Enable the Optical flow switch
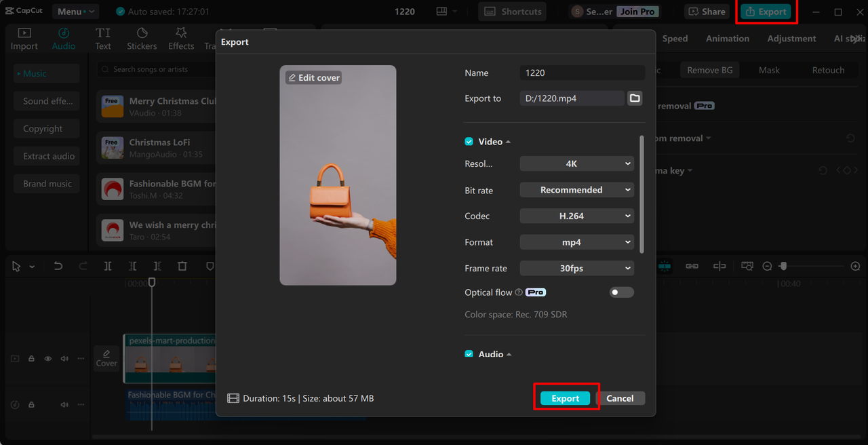 point(622,292)
